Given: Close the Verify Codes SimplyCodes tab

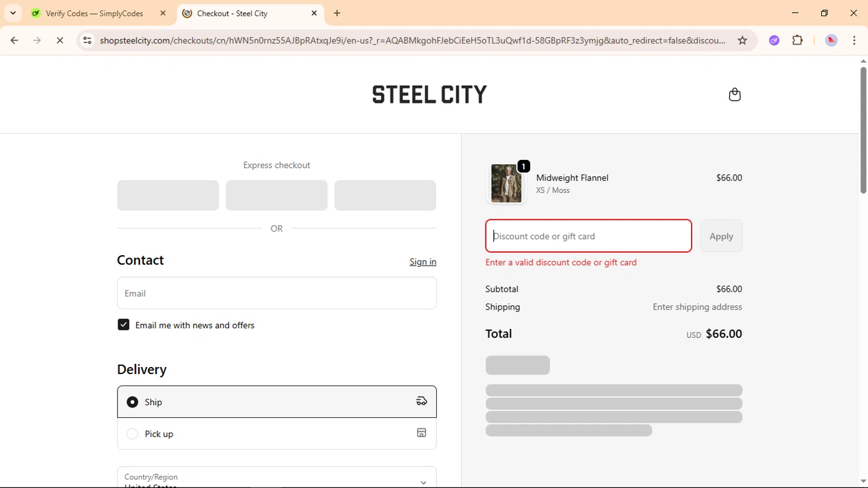Looking at the screenshot, I should (163, 13).
